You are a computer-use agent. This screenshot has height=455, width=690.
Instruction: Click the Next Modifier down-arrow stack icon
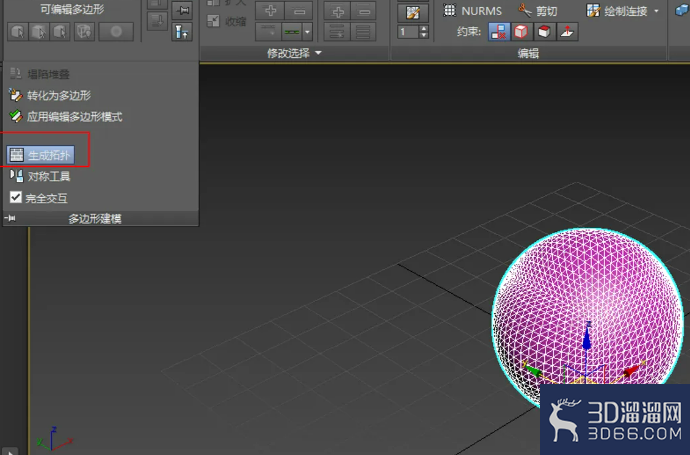click(157, 20)
